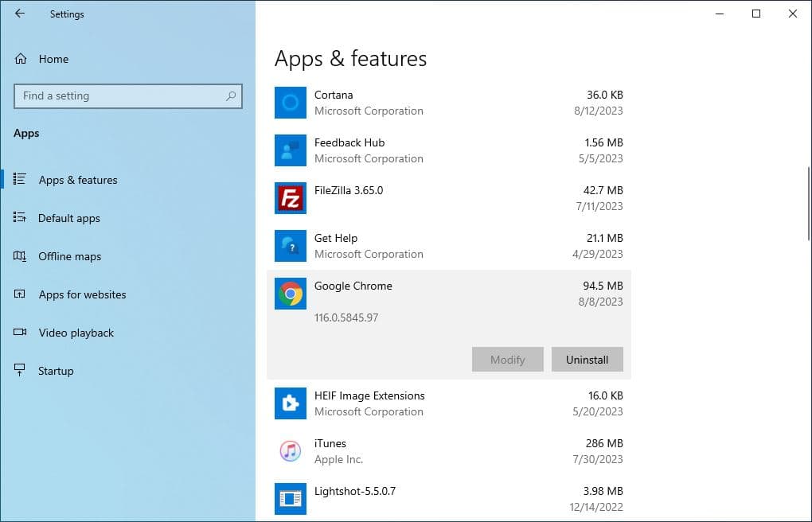Click the Modify button for Chrome
Viewport: 812px width, 522px height.
click(x=508, y=360)
